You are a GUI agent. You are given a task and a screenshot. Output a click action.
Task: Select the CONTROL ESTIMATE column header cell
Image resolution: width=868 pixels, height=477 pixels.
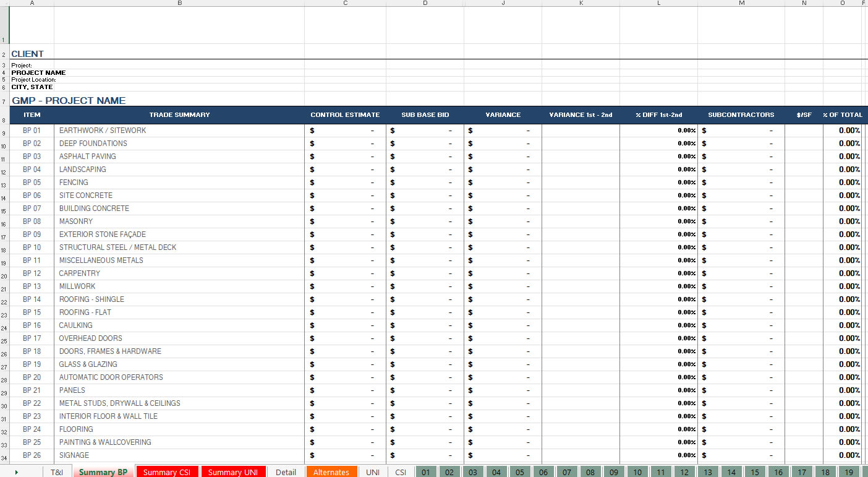[345, 114]
